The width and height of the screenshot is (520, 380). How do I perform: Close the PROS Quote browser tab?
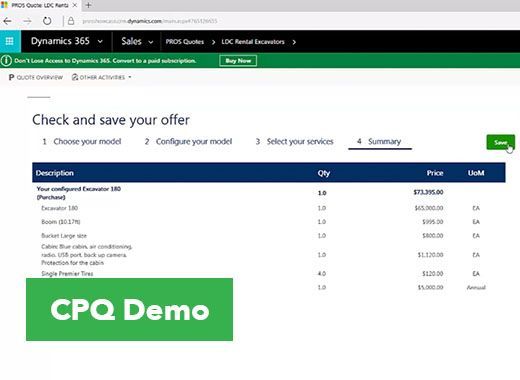pyautogui.click(x=75, y=5)
